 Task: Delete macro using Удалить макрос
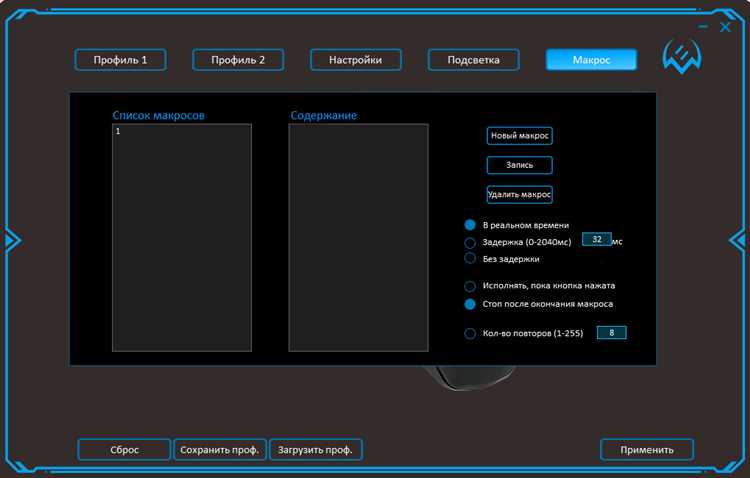pyautogui.click(x=519, y=195)
